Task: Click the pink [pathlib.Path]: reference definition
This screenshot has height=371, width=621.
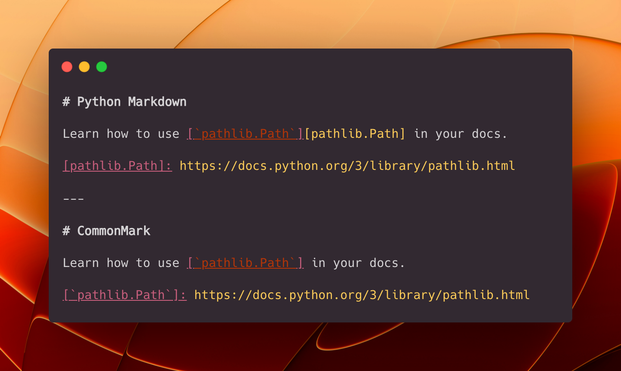Action: (117, 166)
